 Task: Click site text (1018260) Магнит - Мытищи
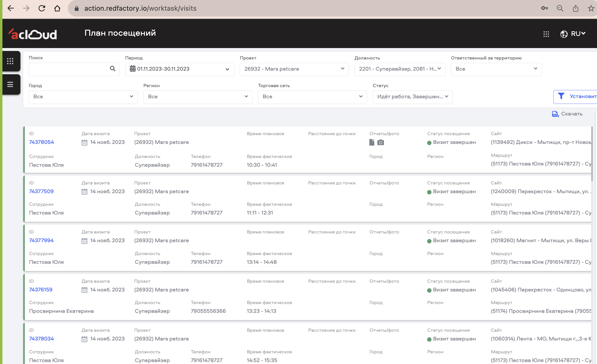coord(541,240)
